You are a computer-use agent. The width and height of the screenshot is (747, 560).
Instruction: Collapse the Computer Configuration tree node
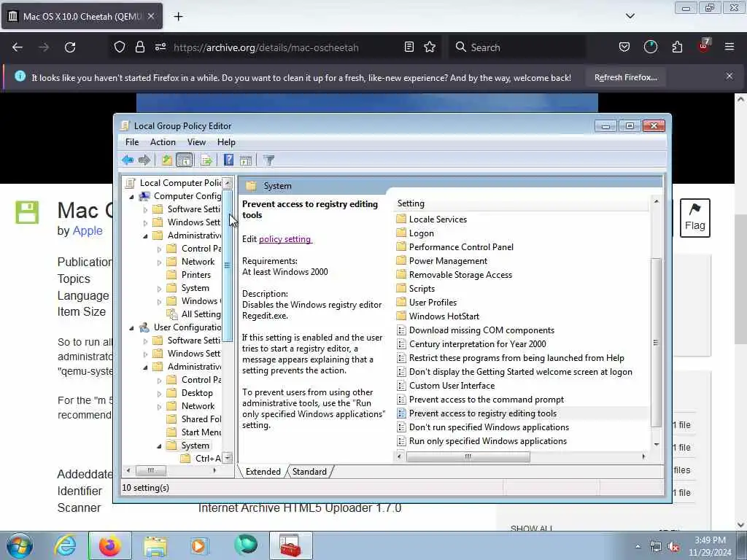point(131,196)
